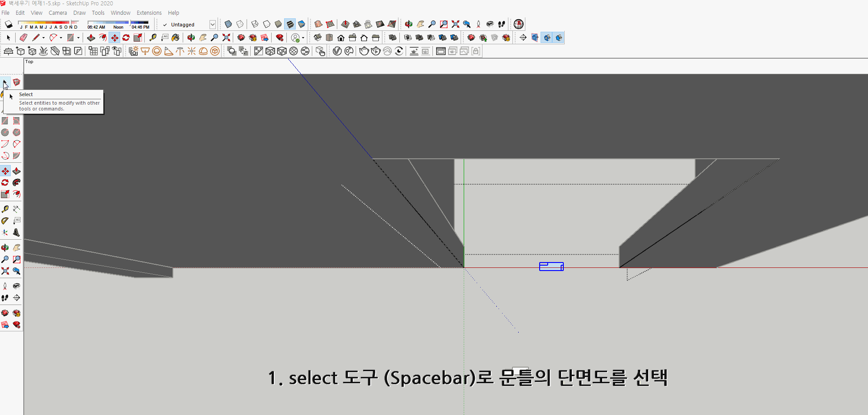The image size is (868, 415).
Task: Select the blue highlighted door frame section
Action: 551,266
